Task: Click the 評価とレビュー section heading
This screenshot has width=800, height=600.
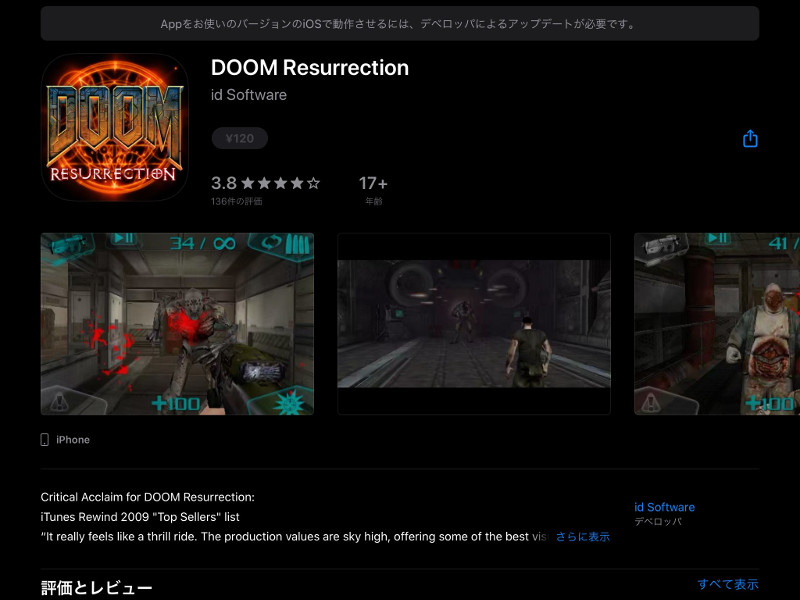Action: coord(96,587)
